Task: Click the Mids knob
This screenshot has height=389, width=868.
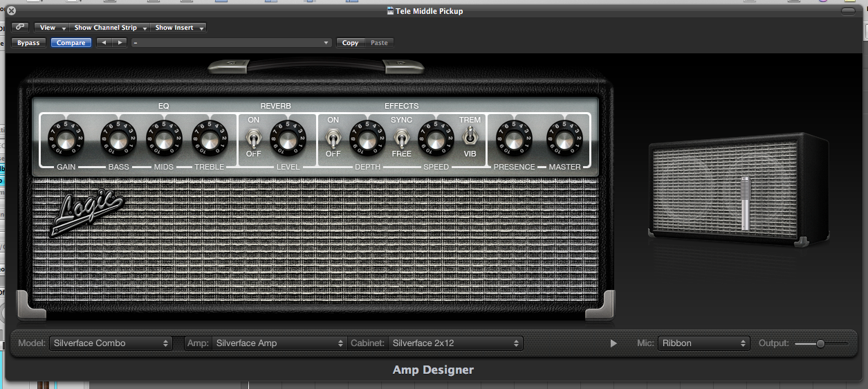Action: [163, 140]
